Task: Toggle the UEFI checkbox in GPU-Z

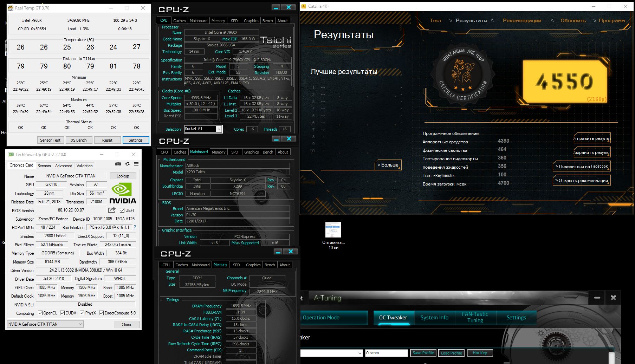Action: click(x=122, y=210)
